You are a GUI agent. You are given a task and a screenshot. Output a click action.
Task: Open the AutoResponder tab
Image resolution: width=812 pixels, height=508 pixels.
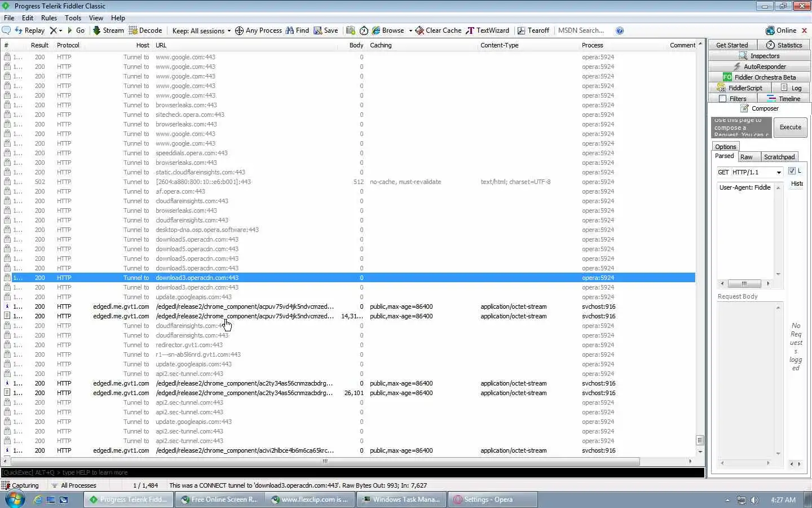click(x=759, y=67)
